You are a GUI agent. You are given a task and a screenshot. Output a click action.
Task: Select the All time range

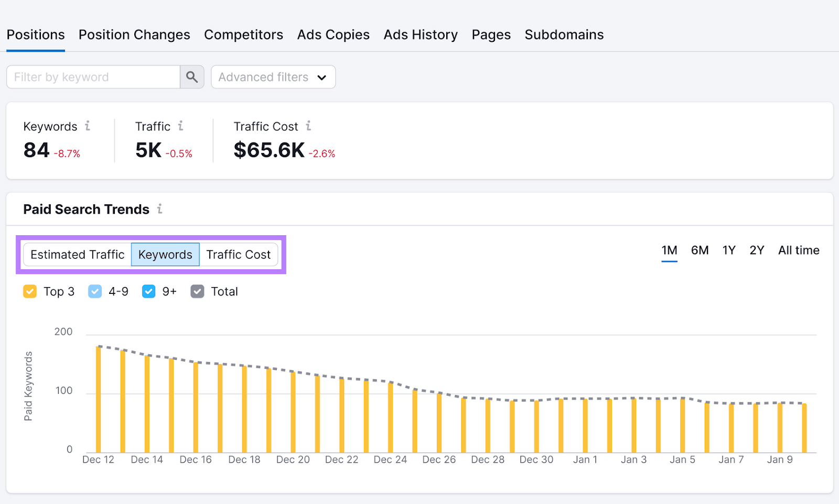click(x=799, y=250)
